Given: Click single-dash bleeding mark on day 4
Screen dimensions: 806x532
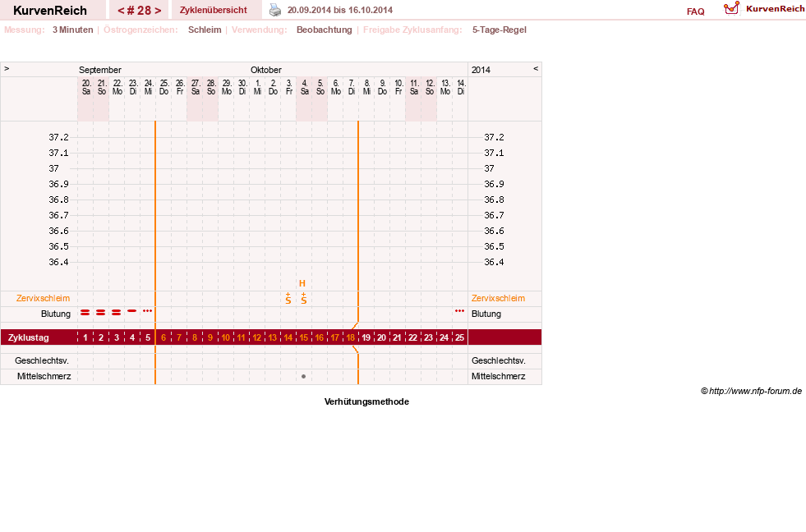Looking at the screenshot, I should tap(132, 310).
